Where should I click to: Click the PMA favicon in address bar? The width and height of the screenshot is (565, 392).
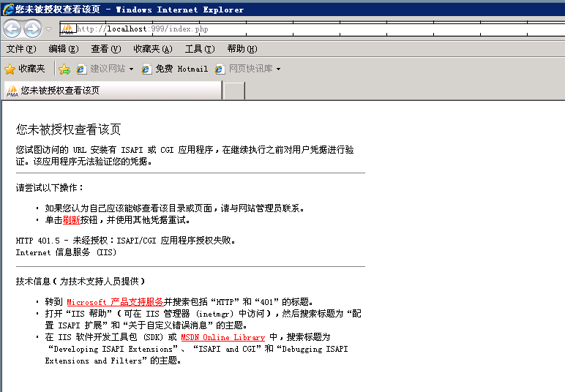(68, 29)
